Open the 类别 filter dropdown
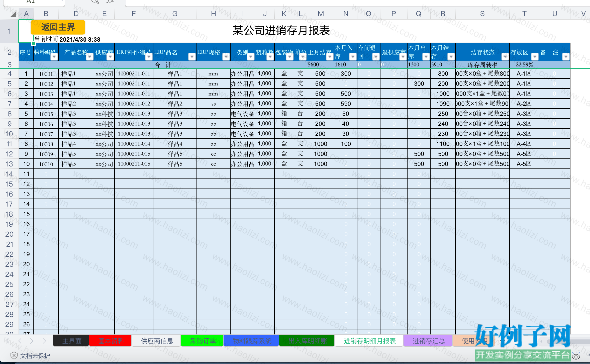 pyautogui.click(x=250, y=57)
